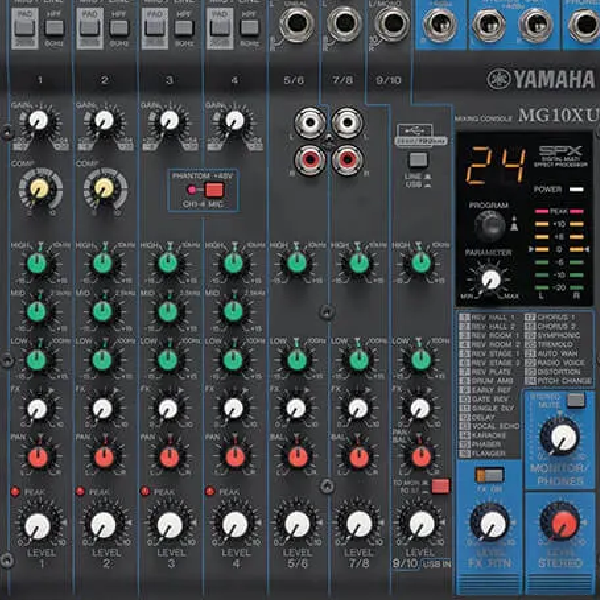Viewport: 600px width, 600px height.
Task: Click the white POWER indicator light
Action: [577, 189]
